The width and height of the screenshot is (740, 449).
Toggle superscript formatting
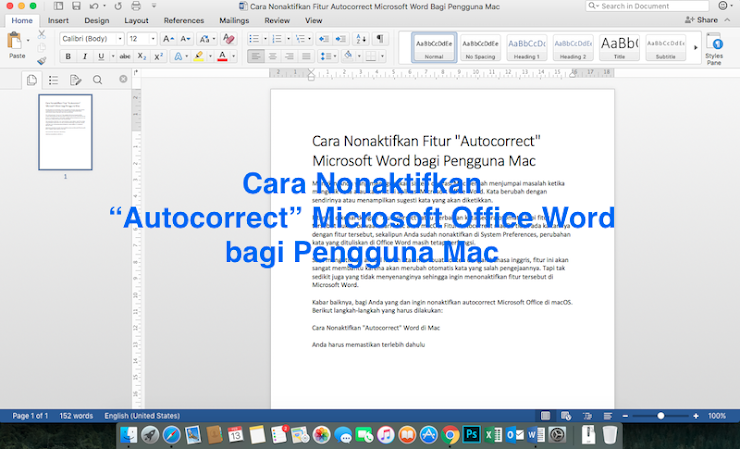159,56
